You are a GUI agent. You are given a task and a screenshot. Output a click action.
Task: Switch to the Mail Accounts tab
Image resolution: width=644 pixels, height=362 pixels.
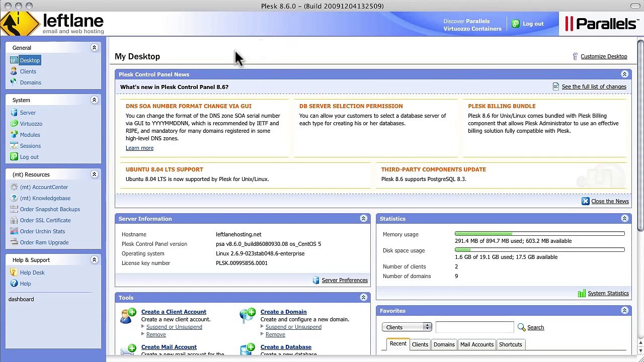pos(477,344)
